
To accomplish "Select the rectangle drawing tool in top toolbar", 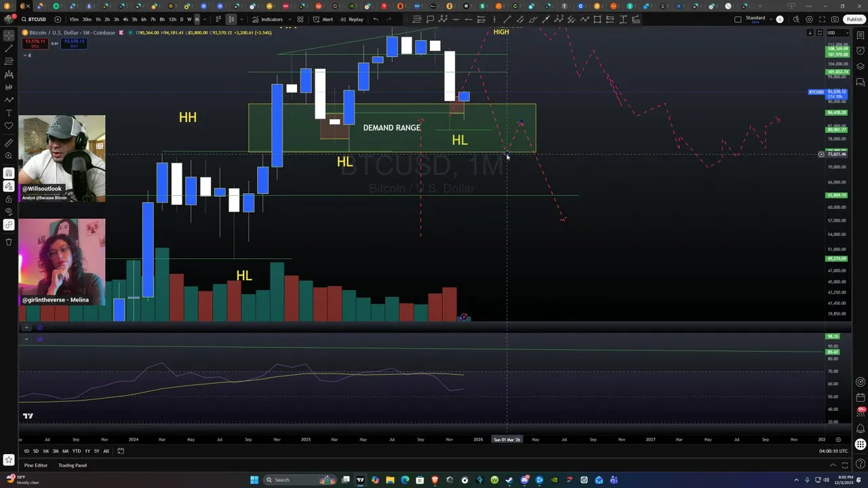I will tap(597, 19).
